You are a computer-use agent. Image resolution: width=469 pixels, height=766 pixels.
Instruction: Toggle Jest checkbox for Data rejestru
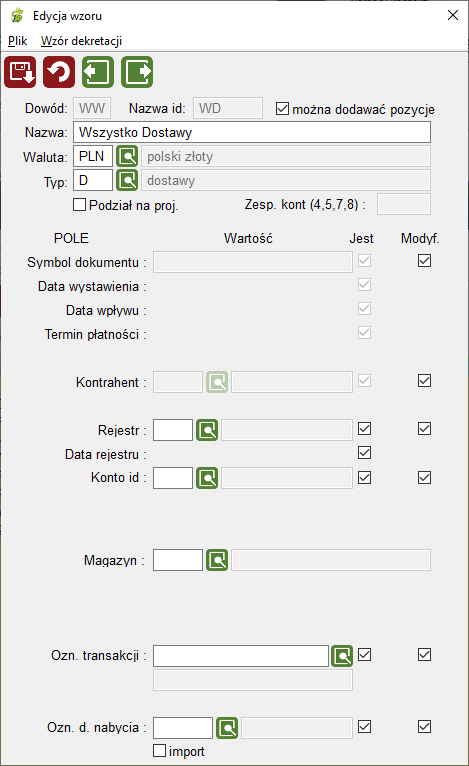coord(364,452)
